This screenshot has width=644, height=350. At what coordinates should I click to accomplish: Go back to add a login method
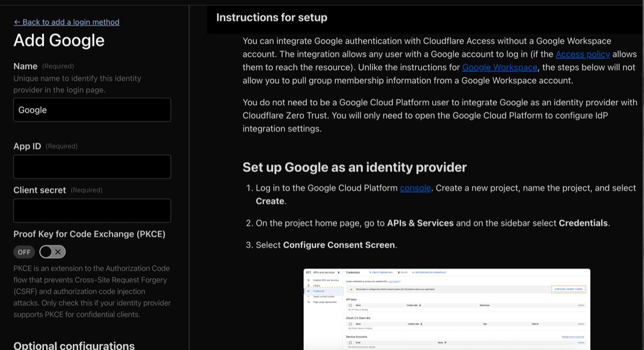[x=67, y=22]
